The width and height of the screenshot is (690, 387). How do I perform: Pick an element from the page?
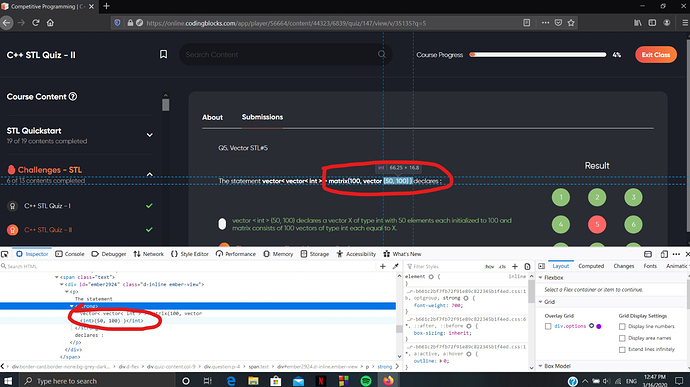pos(5,254)
